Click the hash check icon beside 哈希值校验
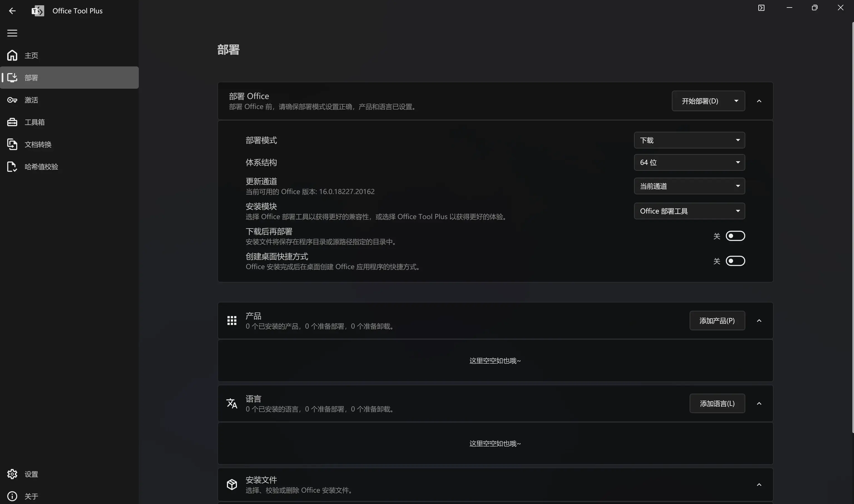Viewport: 854px width, 504px height. pyautogui.click(x=12, y=167)
